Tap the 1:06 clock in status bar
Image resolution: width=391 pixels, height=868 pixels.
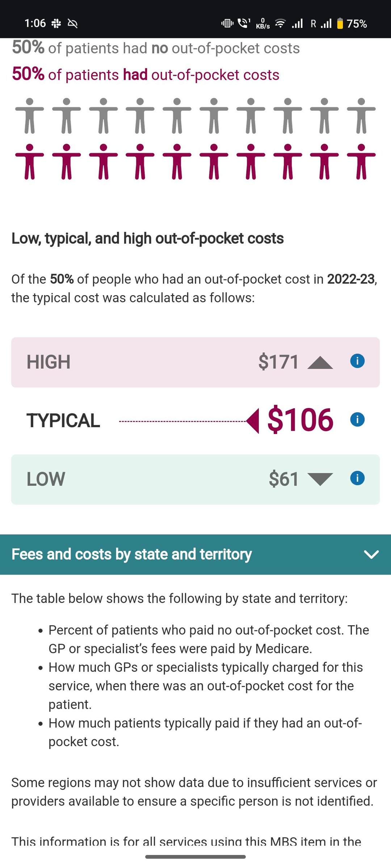pos(35,24)
